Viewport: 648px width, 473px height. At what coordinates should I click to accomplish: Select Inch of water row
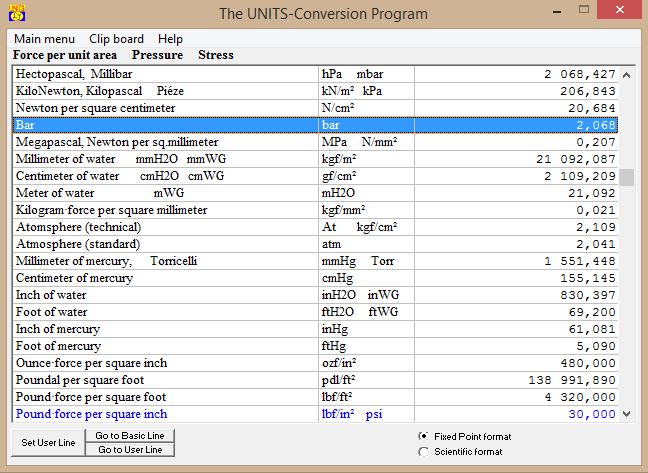(x=315, y=295)
